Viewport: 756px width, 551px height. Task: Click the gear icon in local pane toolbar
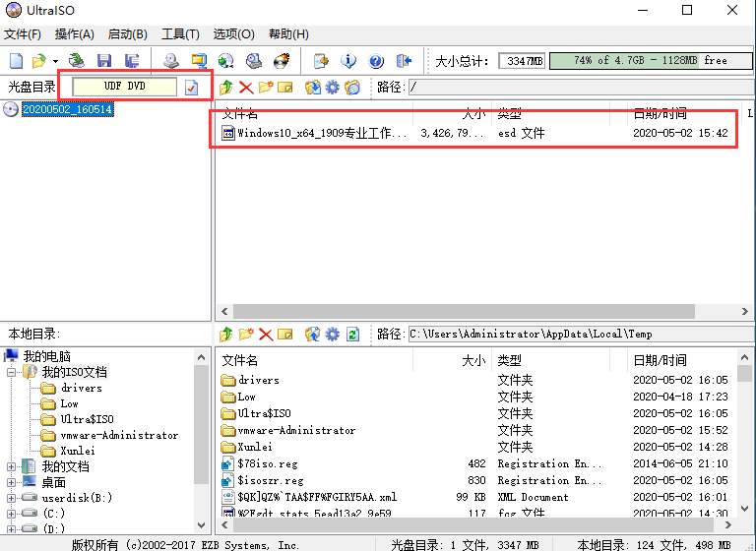(x=332, y=335)
